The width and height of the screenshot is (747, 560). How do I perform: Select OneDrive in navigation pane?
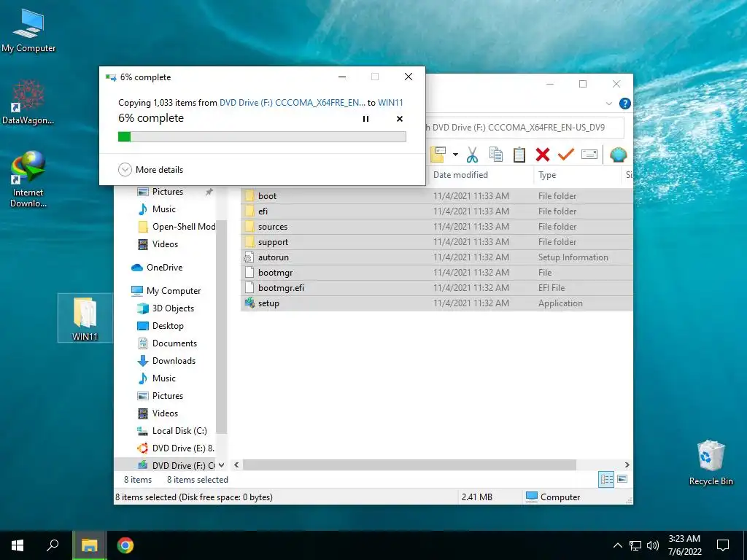(157, 268)
